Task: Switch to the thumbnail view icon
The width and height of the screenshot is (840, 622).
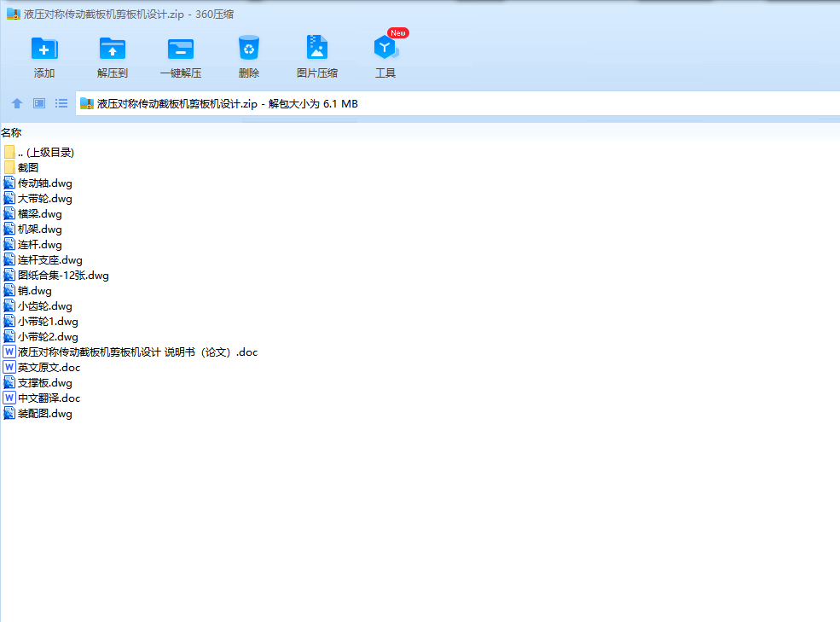Action: click(39, 103)
